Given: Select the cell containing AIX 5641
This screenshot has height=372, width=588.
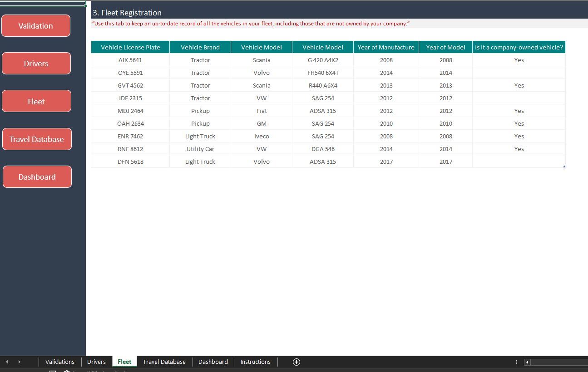Looking at the screenshot, I should click(x=130, y=60).
